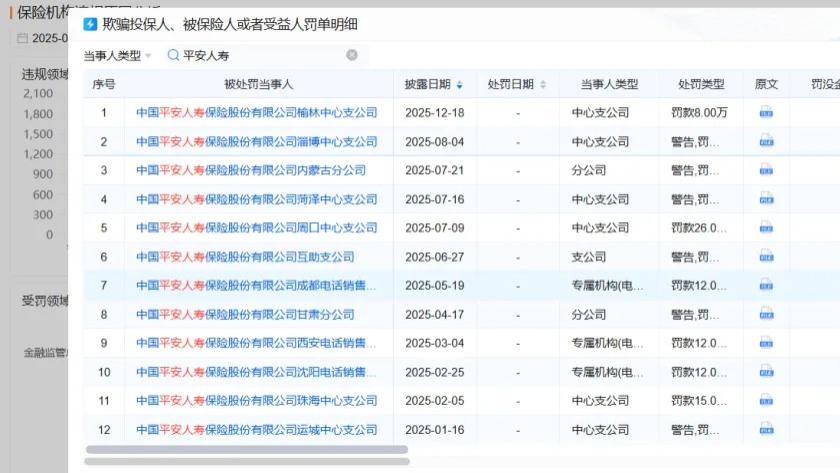Select disclosure date 2025-05-19 cell
840x473 pixels.
click(x=434, y=286)
